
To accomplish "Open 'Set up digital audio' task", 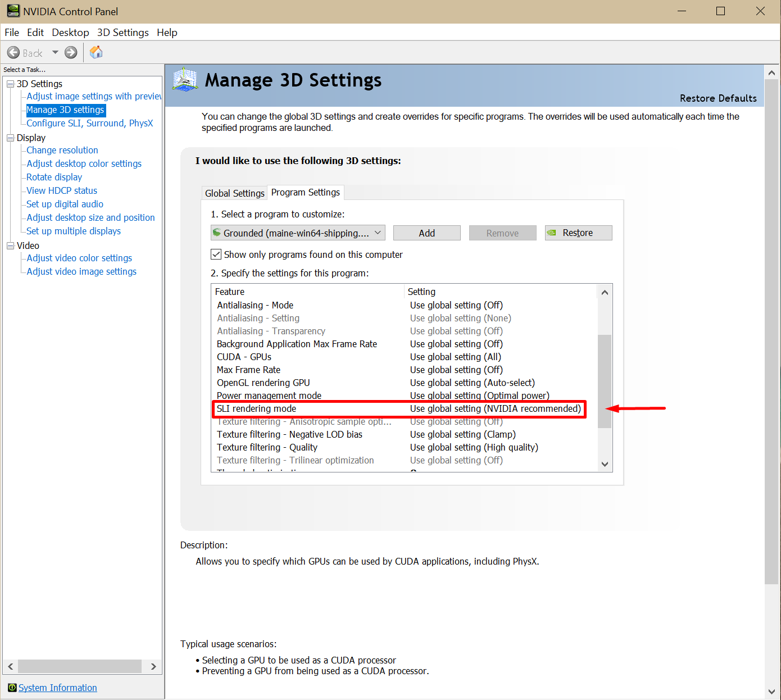I will 65,204.
